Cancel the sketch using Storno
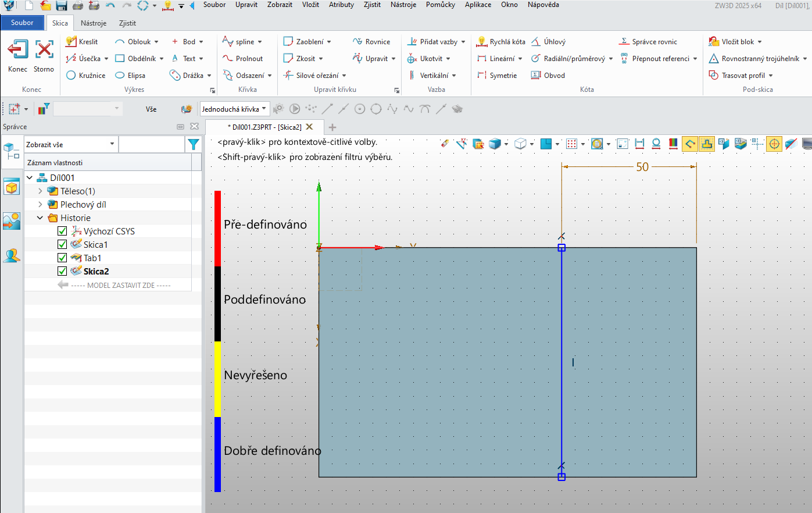Screen dimensions: 812x513 pyautogui.click(x=44, y=49)
